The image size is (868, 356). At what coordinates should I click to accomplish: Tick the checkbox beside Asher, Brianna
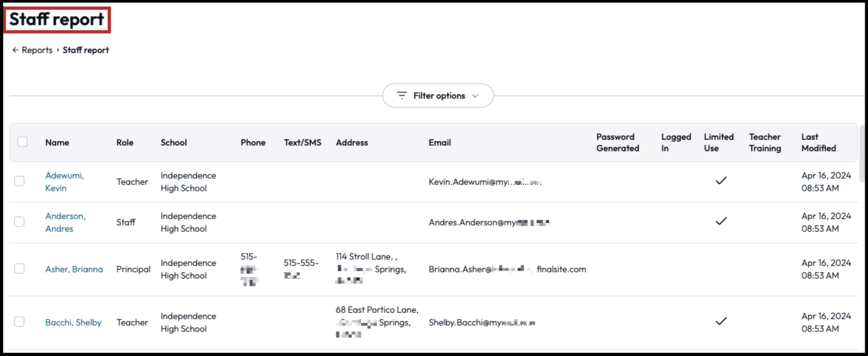point(20,269)
